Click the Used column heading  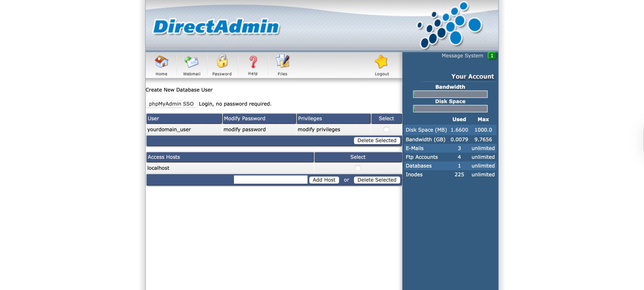coord(459,119)
